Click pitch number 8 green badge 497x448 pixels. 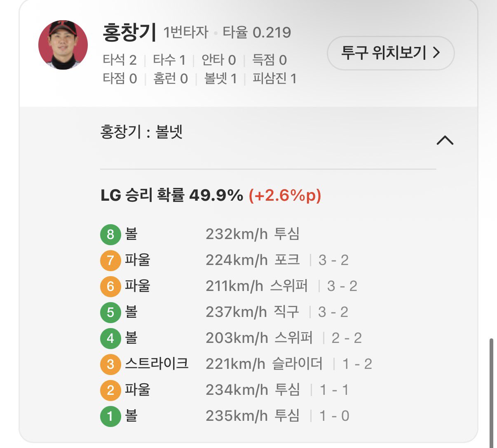110,235
